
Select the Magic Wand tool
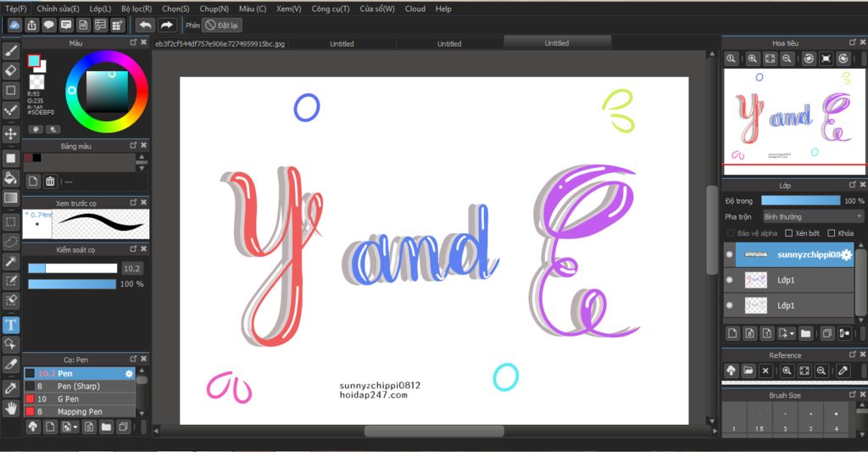pos(10,261)
